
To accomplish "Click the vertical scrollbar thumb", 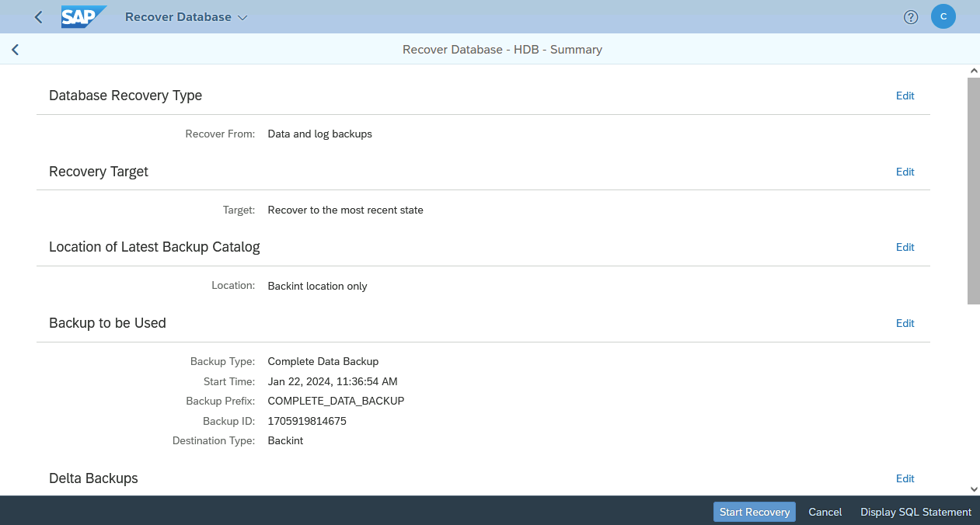I will pyautogui.click(x=974, y=186).
